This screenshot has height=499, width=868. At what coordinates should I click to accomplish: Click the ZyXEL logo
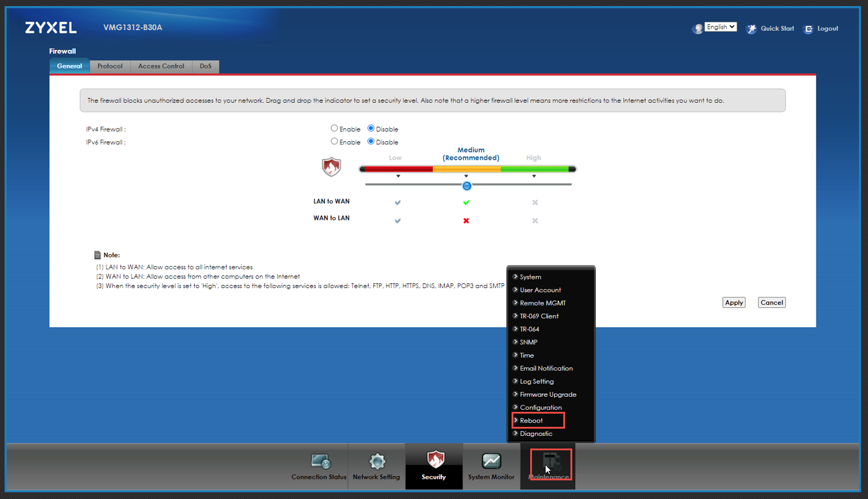[51, 28]
